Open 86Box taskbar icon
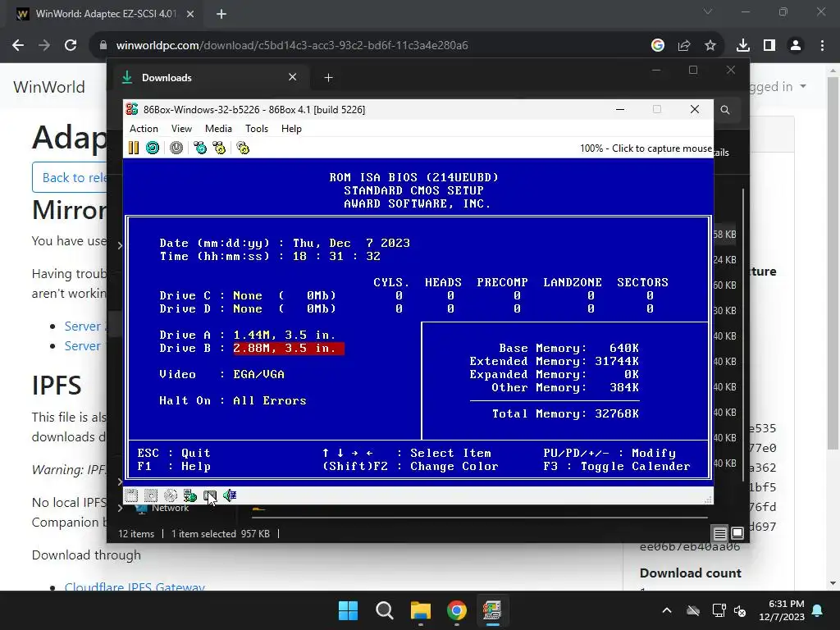Viewport: 840px width, 630px height. pos(492,610)
